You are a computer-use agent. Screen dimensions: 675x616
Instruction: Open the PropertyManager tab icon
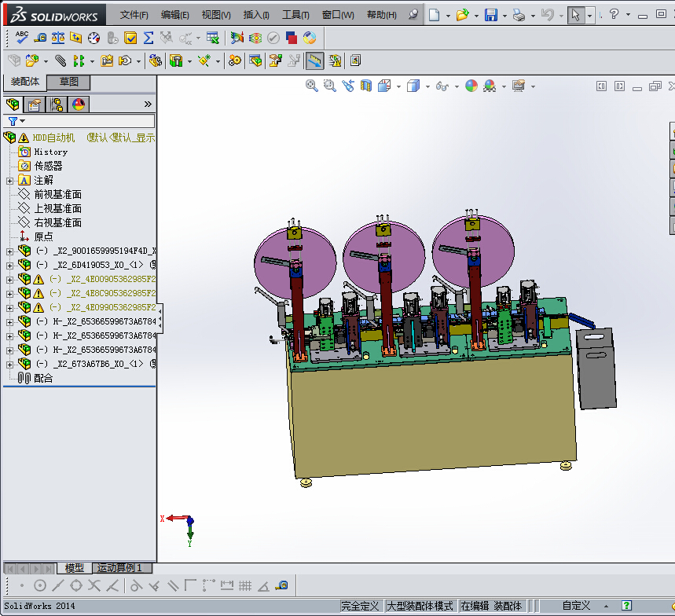(35, 104)
